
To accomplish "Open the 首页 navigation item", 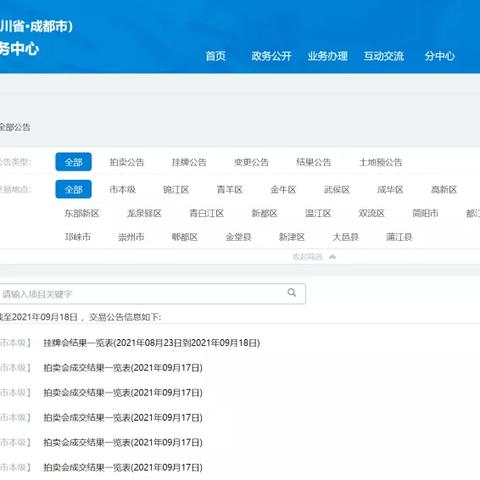I will click(216, 56).
